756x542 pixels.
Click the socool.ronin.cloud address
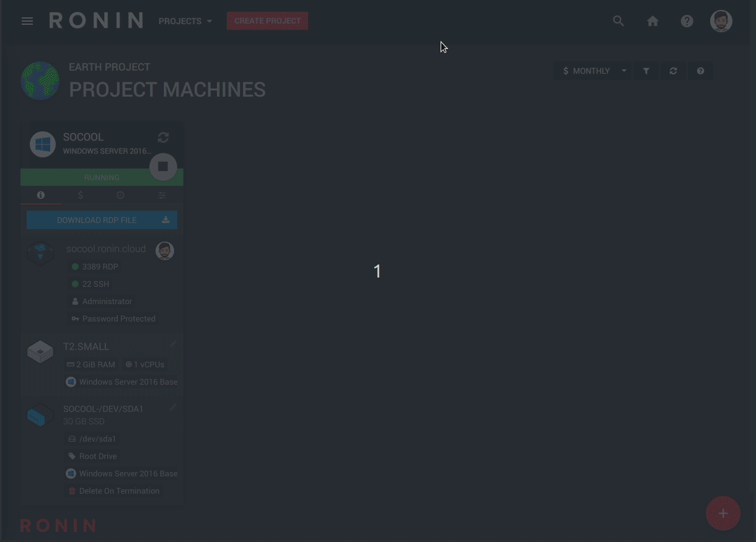106,249
